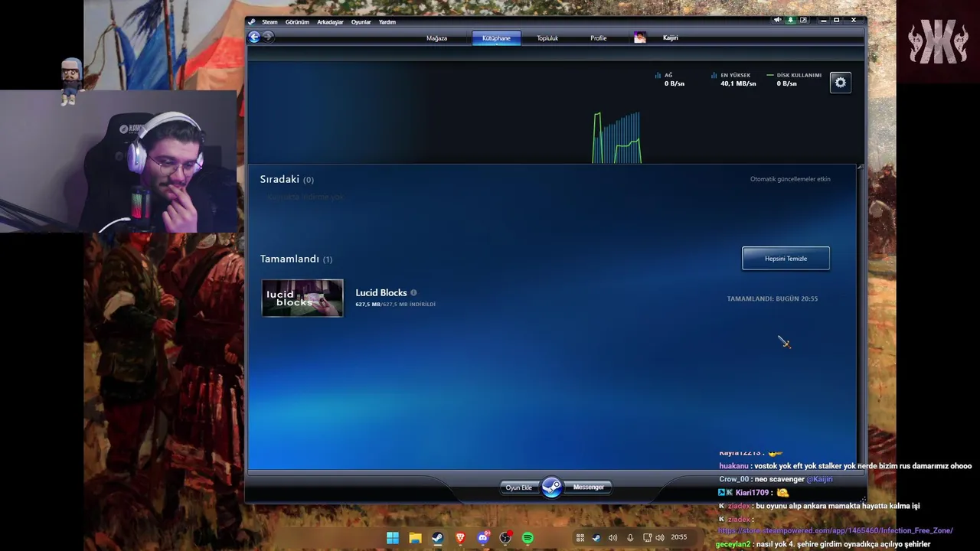Click the network tray icon

[x=648, y=538]
